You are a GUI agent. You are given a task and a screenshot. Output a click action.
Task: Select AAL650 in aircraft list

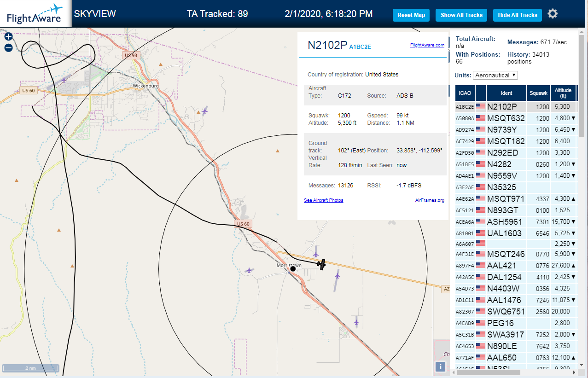tap(501, 358)
